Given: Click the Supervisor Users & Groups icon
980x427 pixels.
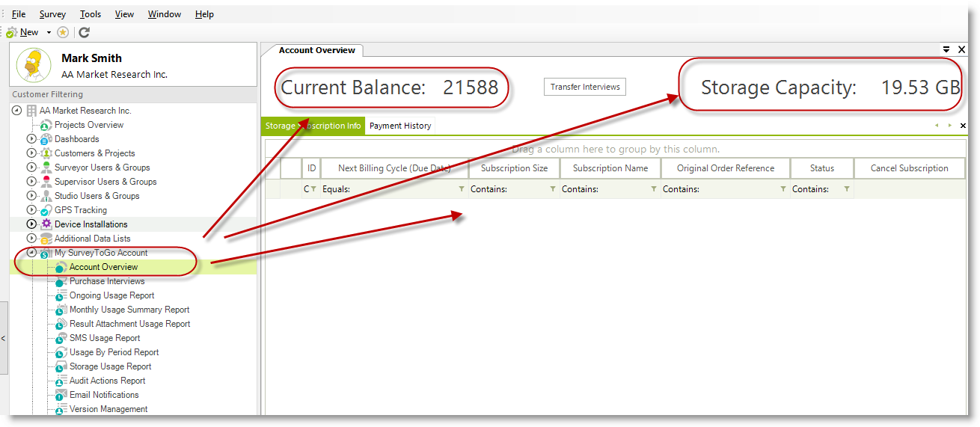Looking at the screenshot, I should pyautogui.click(x=46, y=182).
